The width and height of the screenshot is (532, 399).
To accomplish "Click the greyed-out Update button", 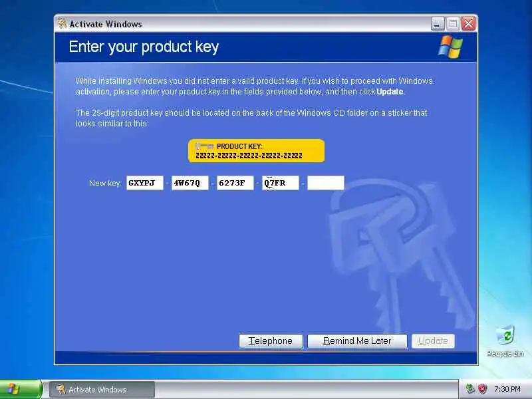I will 433,341.
